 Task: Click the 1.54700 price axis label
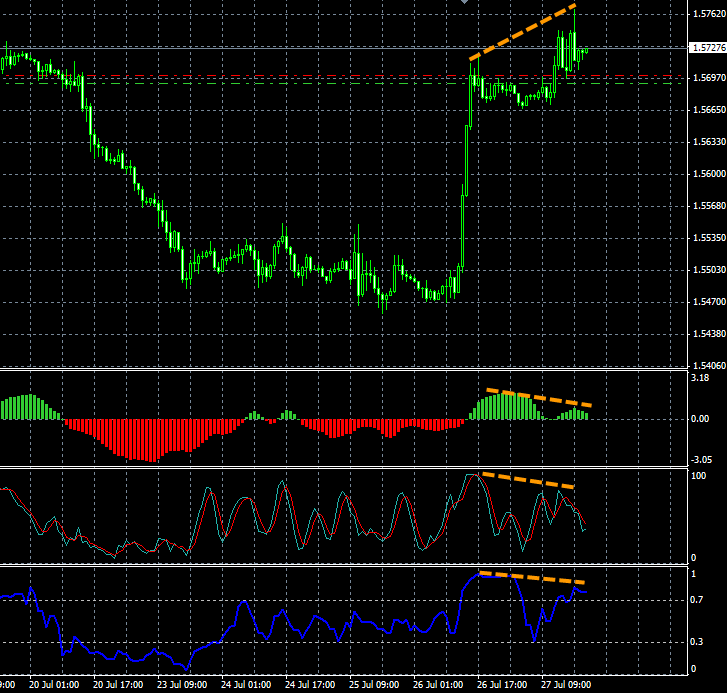click(x=709, y=302)
